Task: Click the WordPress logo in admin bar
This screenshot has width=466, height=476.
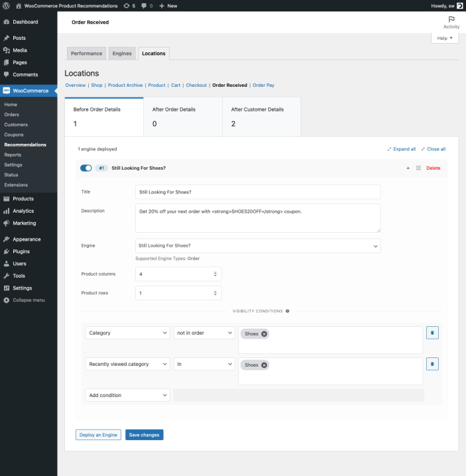Action: pyautogui.click(x=6, y=5)
